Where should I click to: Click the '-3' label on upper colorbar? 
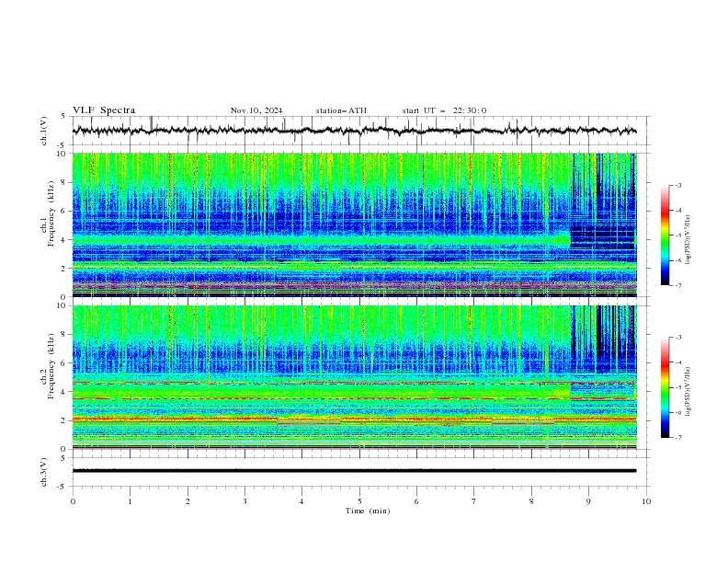tap(677, 185)
